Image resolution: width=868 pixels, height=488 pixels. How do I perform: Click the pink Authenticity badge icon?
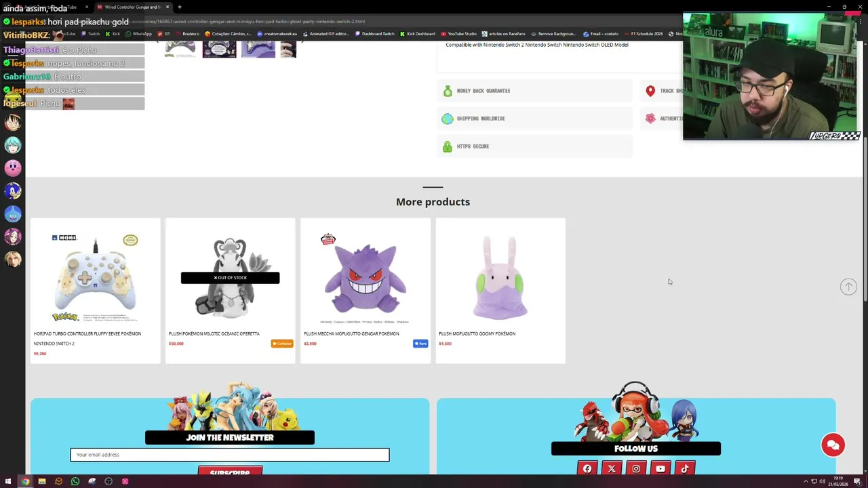pos(650,119)
